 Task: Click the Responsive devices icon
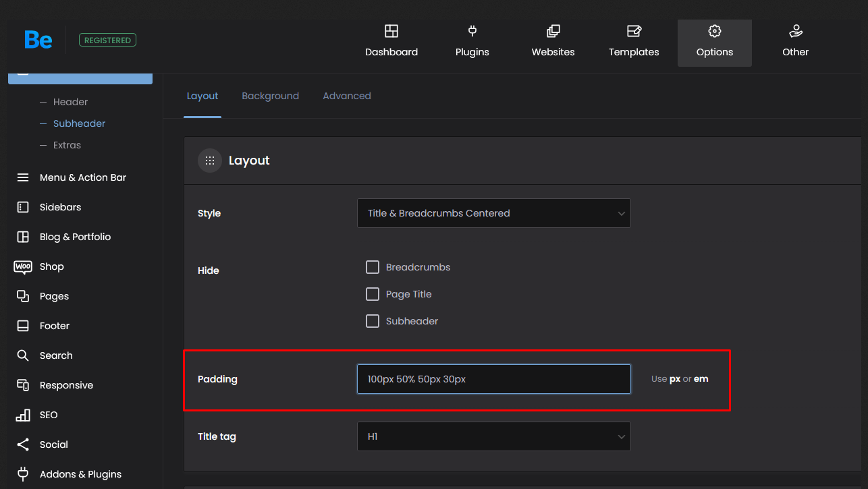[23, 385]
